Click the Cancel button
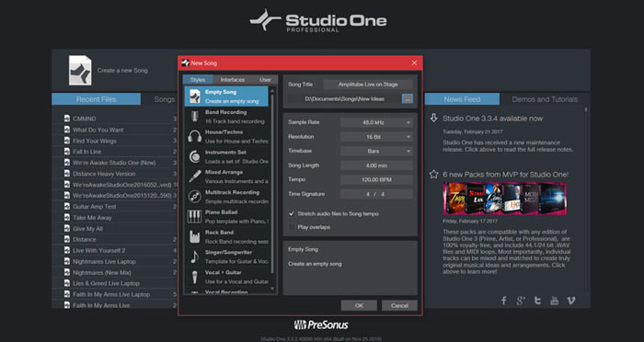The width and height of the screenshot is (644, 342). tap(399, 305)
